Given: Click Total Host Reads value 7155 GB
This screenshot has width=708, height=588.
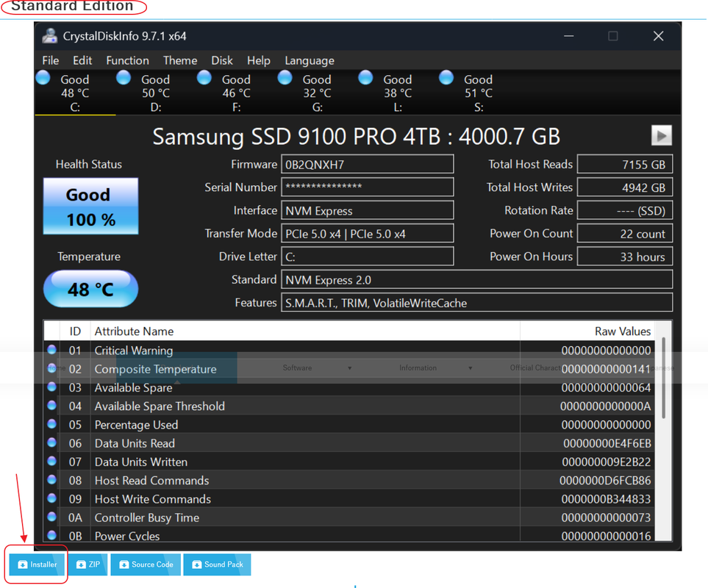Looking at the screenshot, I should (625, 164).
